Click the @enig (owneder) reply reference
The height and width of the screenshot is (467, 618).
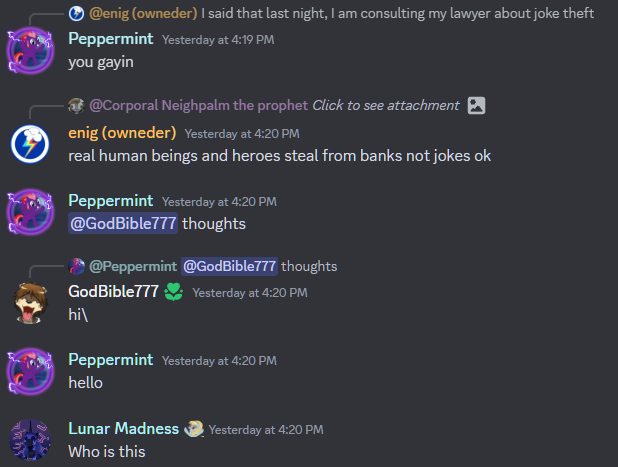[x=143, y=13]
